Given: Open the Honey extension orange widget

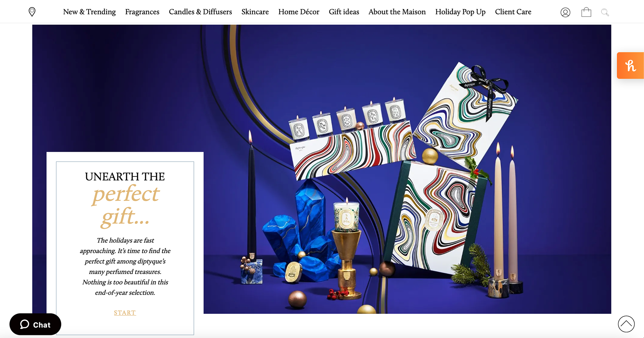Looking at the screenshot, I should click(630, 65).
